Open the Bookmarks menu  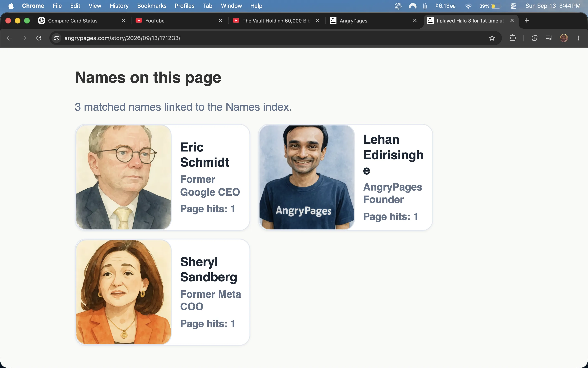pos(152,6)
